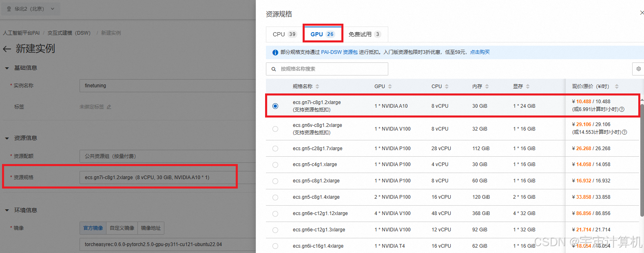Switch to the GPU 26 tab
This screenshot has width=644, height=253.
323,34
